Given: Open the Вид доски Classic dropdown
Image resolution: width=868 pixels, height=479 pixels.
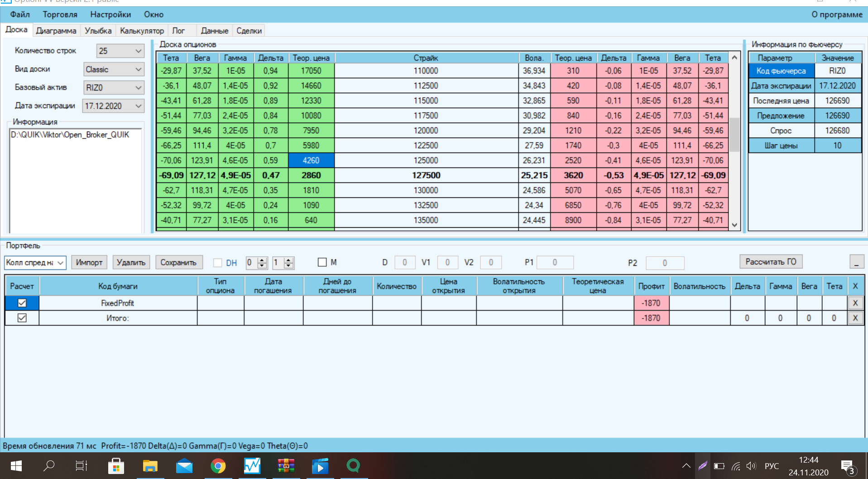Looking at the screenshot, I should point(114,69).
